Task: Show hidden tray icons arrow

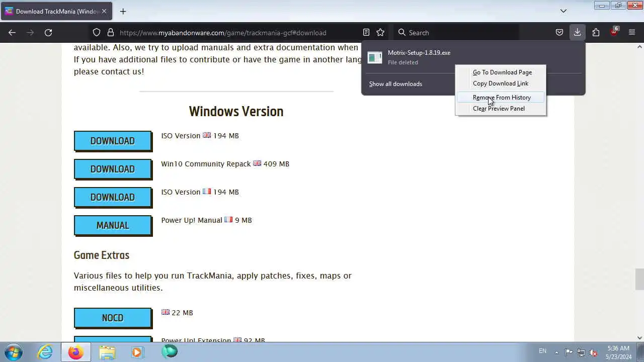Action: [556, 352]
